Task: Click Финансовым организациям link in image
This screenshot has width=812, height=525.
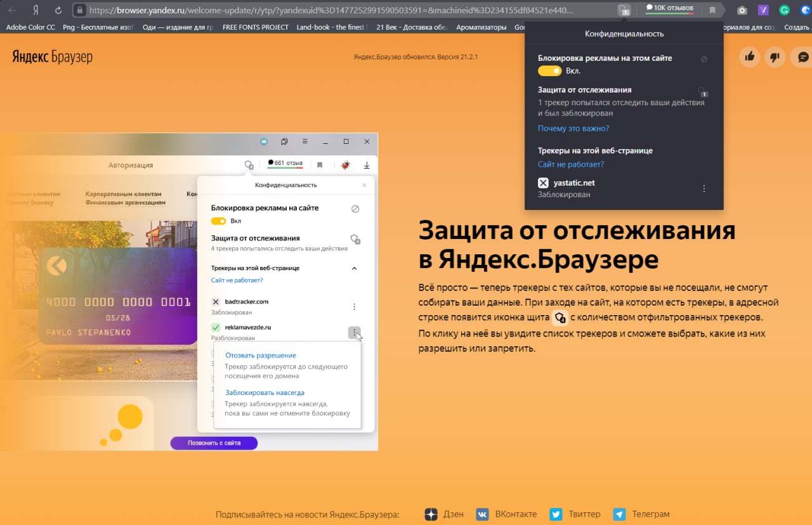Action: pyautogui.click(x=126, y=203)
